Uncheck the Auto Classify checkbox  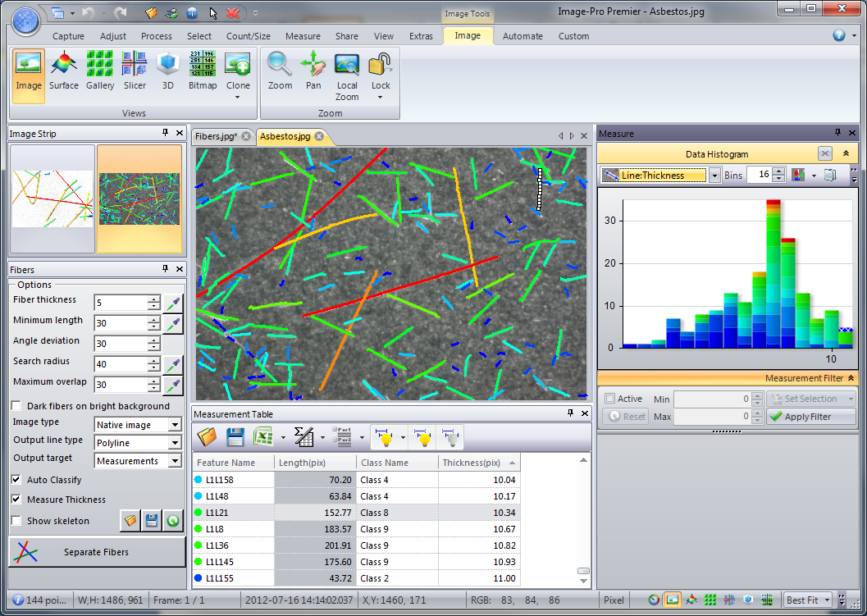click(x=16, y=479)
